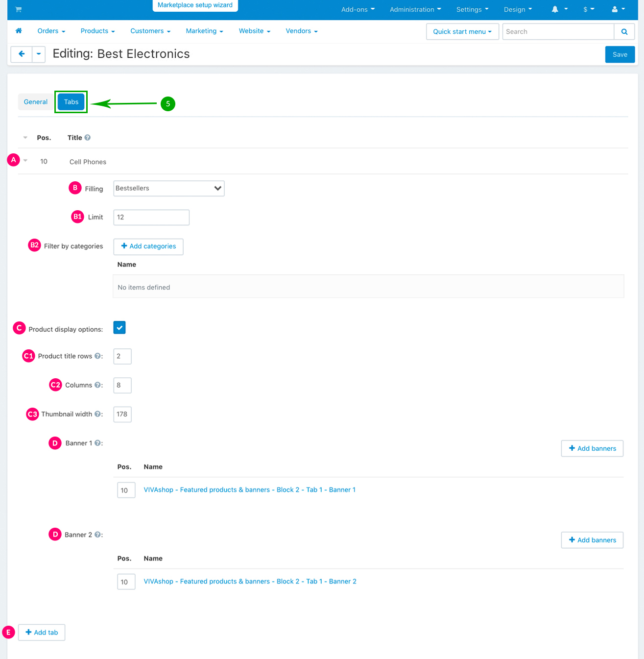Click help icon beside Columns
The width and height of the screenshot is (644, 659).
point(97,385)
